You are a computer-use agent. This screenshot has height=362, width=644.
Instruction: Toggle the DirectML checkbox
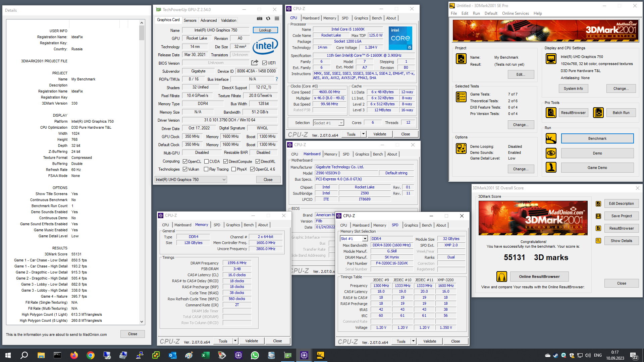pyautogui.click(x=258, y=162)
